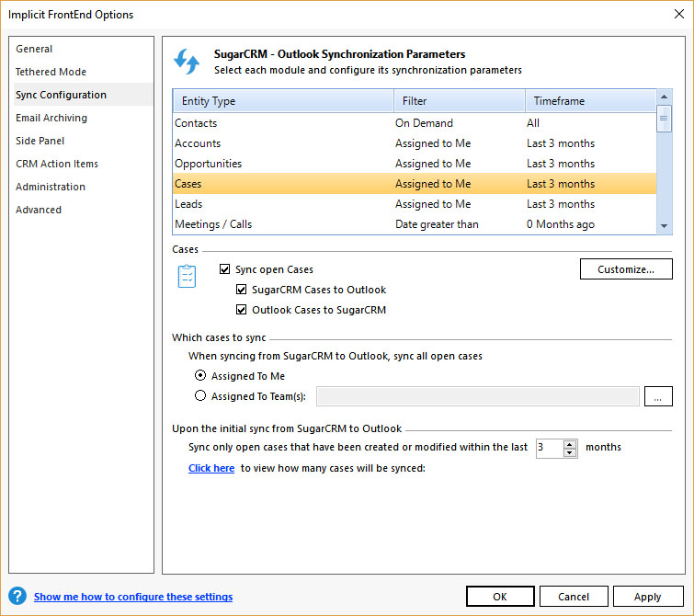The image size is (694, 616).
Task: Open 'Show me how to configure these settings'
Action: pyautogui.click(x=133, y=597)
